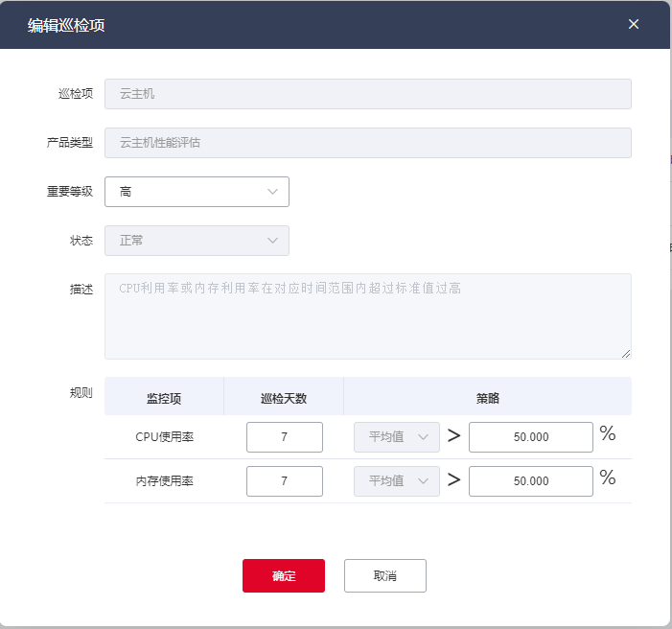
Task: Grab the resize handle of 描述 textarea
Action: click(x=627, y=354)
